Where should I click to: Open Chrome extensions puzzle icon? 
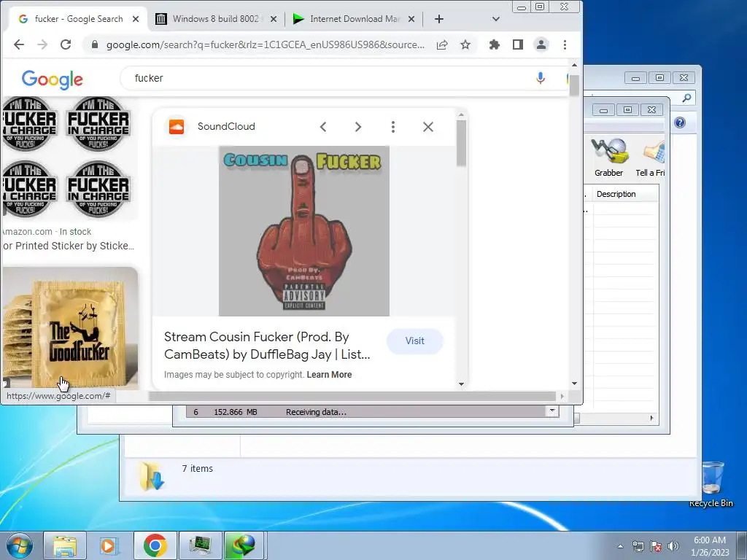point(495,44)
